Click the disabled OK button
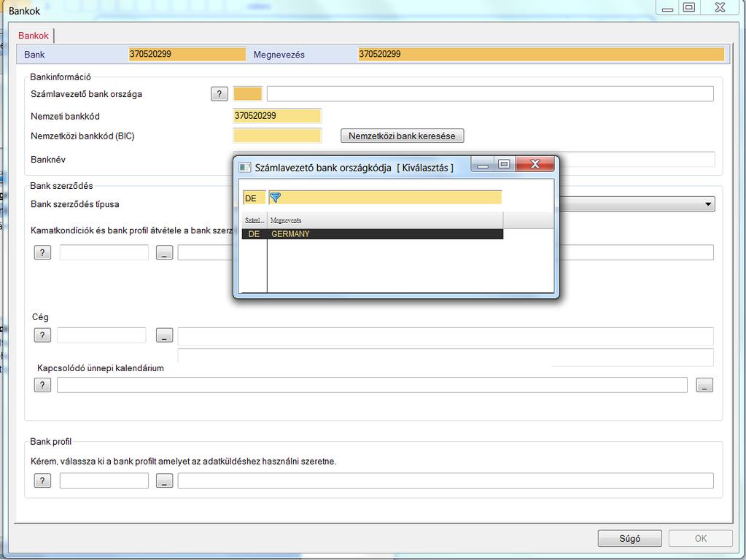Screen dimensions: 746x560 coord(700,538)
